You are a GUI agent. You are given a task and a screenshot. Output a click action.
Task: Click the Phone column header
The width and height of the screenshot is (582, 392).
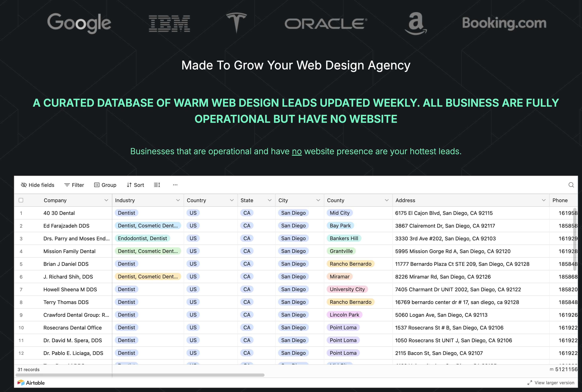tap(563, 200)
